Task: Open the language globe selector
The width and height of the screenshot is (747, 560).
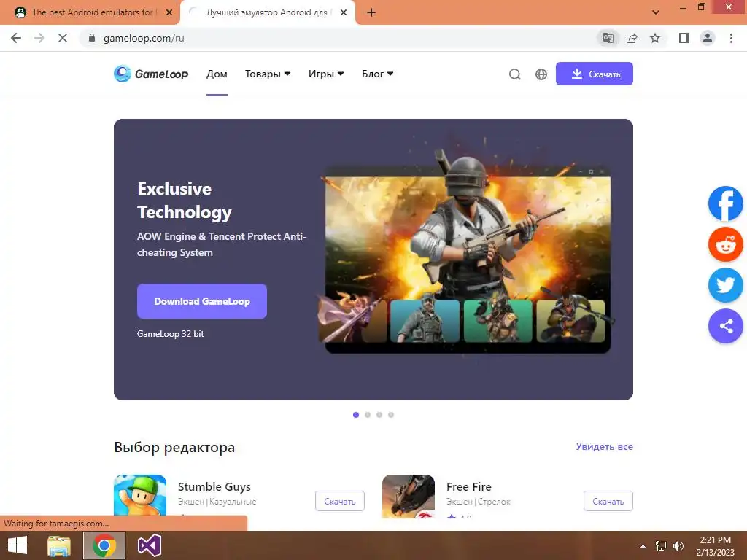Action: coord(541,74)
